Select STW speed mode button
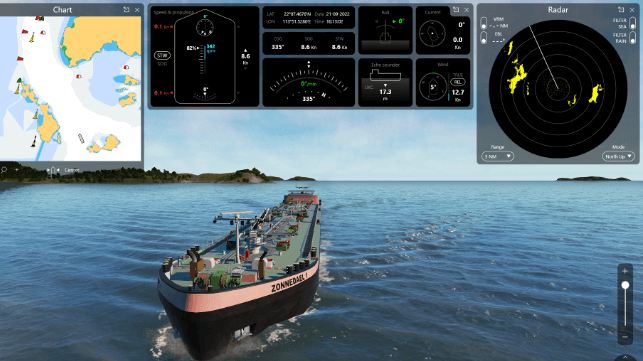This screenshot has width=643, height=361. point(162,55)
